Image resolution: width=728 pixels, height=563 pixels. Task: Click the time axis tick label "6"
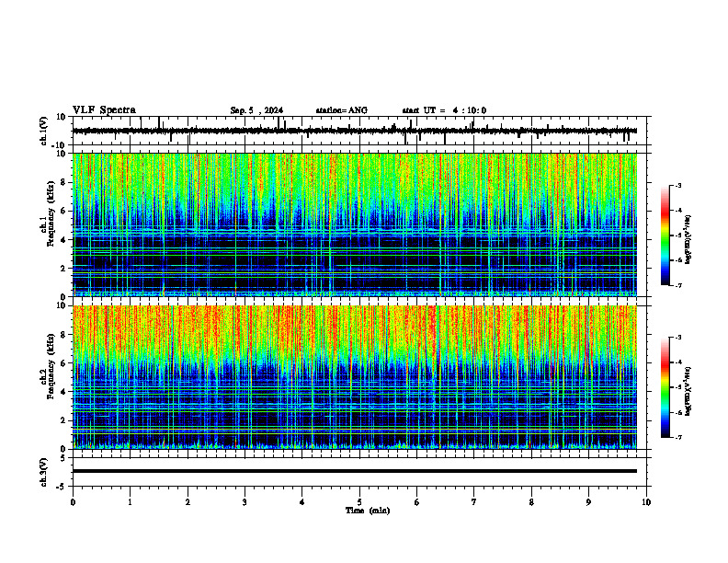(417, 502)
